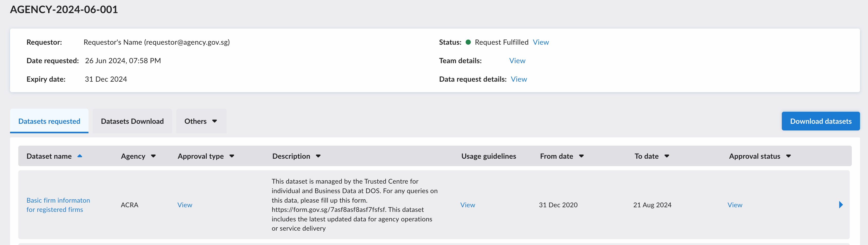Open the Approval type column dropdown arrow
Viewport: 868px width, 245px height.
click(x=232, y=156)
